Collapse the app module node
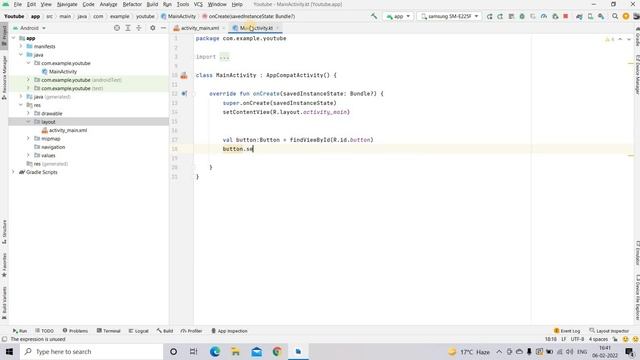This screenshot has width=640, height=360. pos(13,38)
